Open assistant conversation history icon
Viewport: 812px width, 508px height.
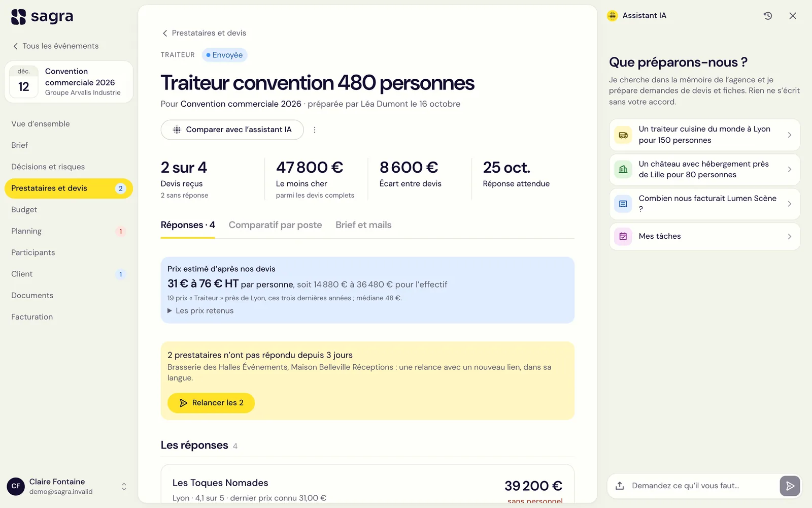click(768, 16)
